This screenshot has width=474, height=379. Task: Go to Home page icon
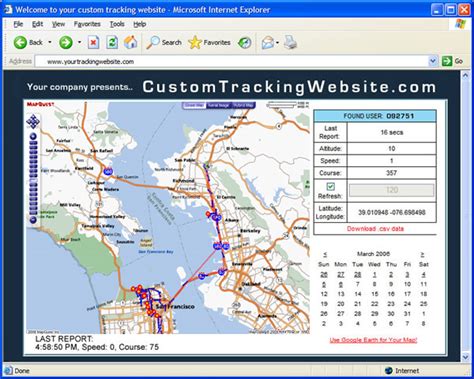pos(130,42)
